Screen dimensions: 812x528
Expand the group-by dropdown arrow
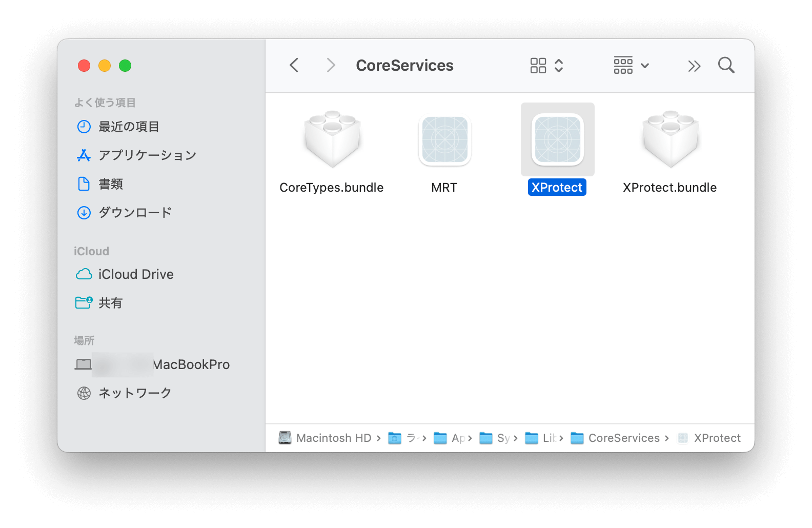coord(645,66)
